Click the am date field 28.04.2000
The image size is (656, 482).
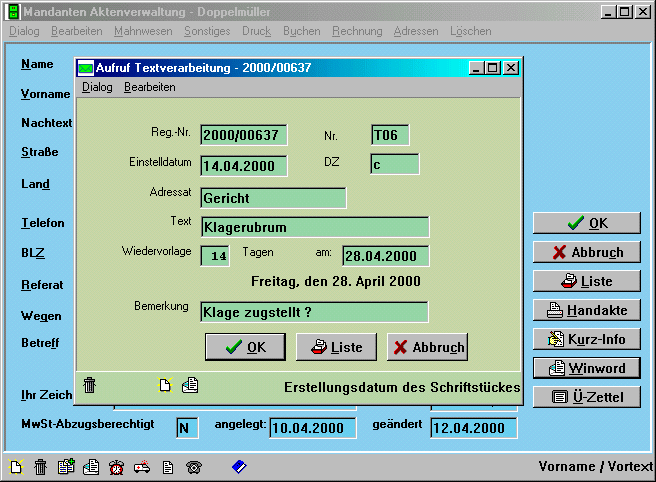386,256
